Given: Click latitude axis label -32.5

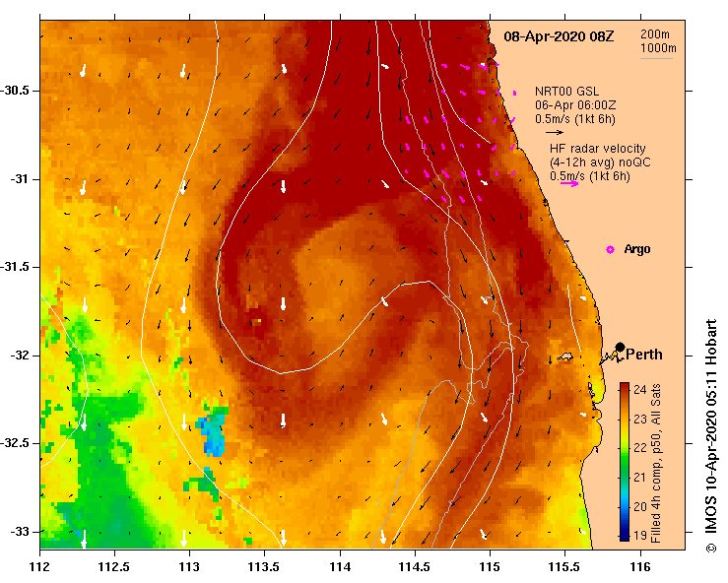Looking at the screenshot, I should [15, 443].
